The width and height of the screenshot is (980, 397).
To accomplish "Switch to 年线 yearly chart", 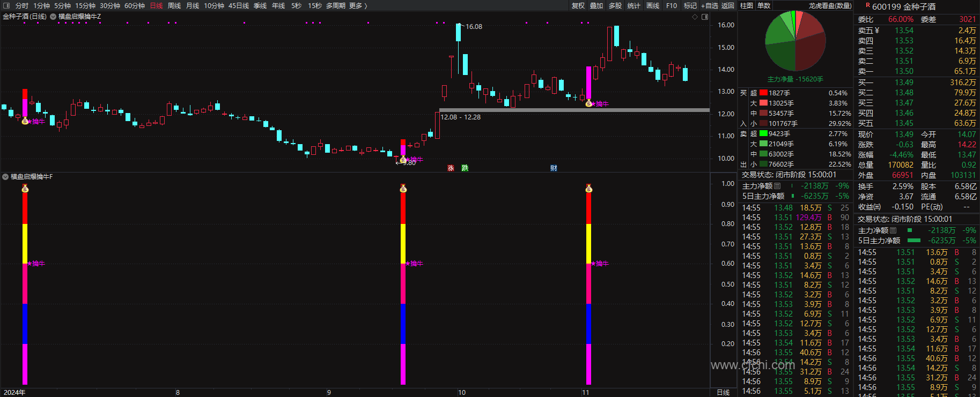I will click(x=278, y=5).
